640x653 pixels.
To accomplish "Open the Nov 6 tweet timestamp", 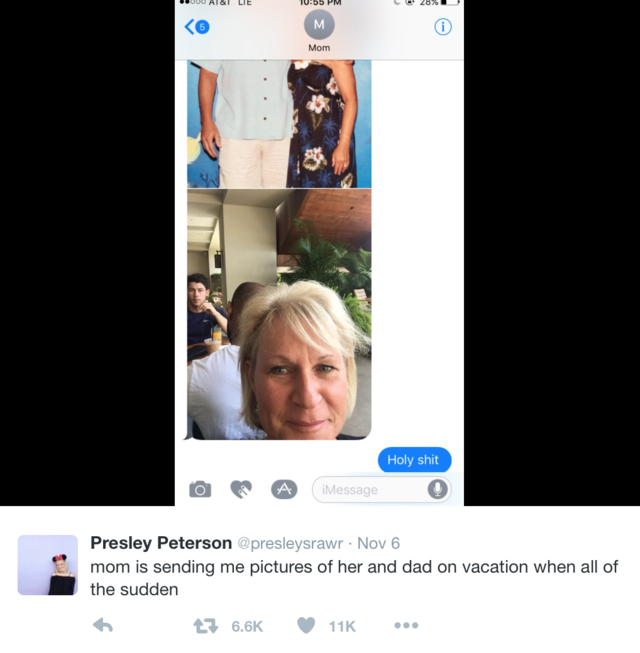I will pyautogui.click(x=379, y=543).
